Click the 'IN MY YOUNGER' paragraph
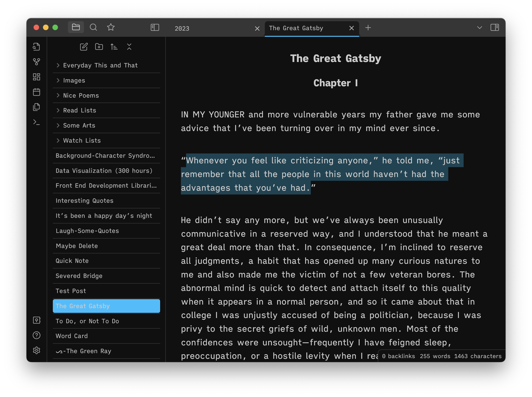The image size is (532, 397). [x=331, y=121]
